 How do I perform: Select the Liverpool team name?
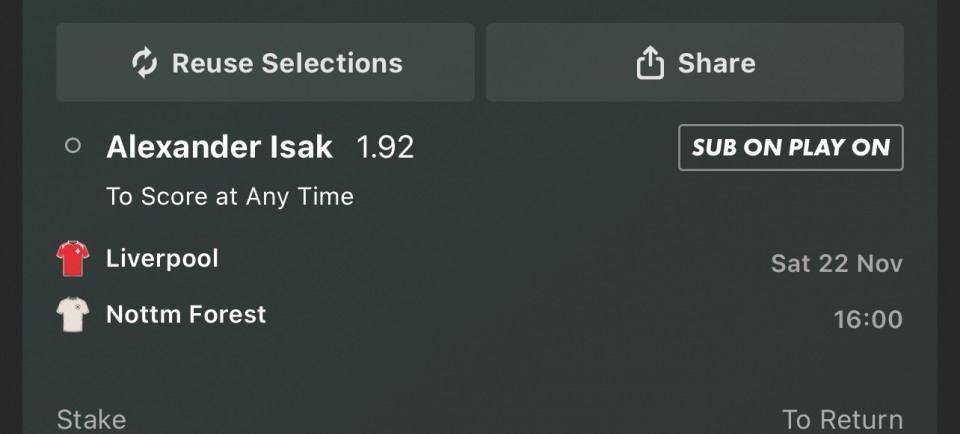(162, 259)
